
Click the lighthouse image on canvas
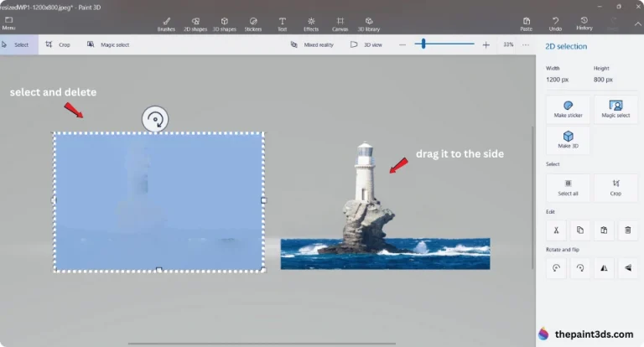(x=385, y=205)
